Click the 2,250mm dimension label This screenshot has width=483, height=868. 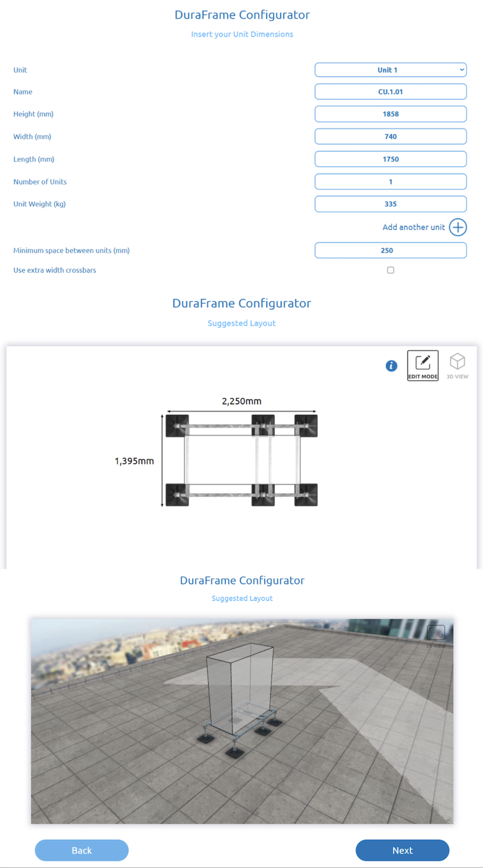tap(241, 401)
